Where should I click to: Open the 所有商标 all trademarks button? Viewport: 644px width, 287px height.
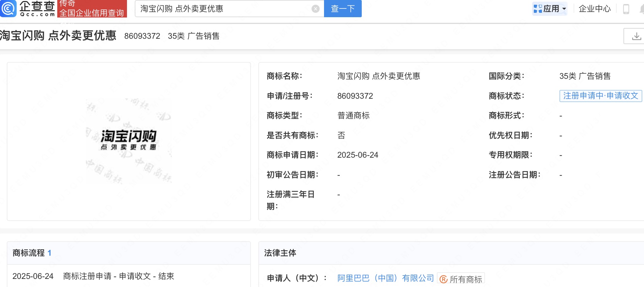pos(461,279)
